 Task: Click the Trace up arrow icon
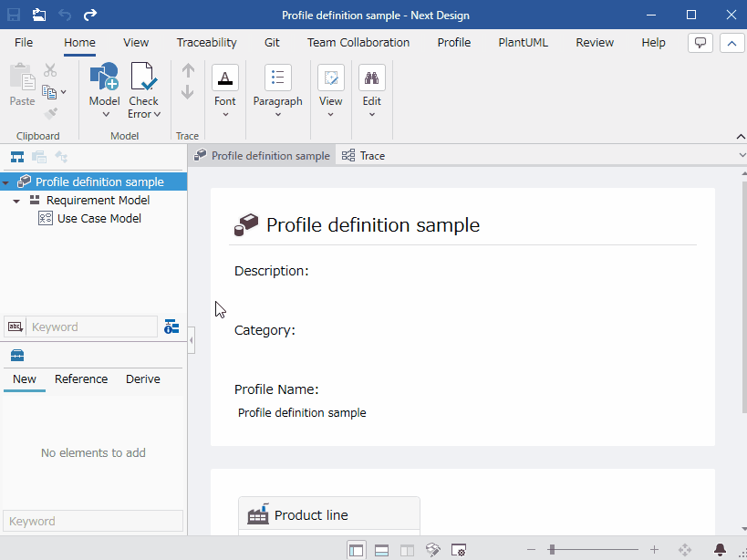point(188,71)
